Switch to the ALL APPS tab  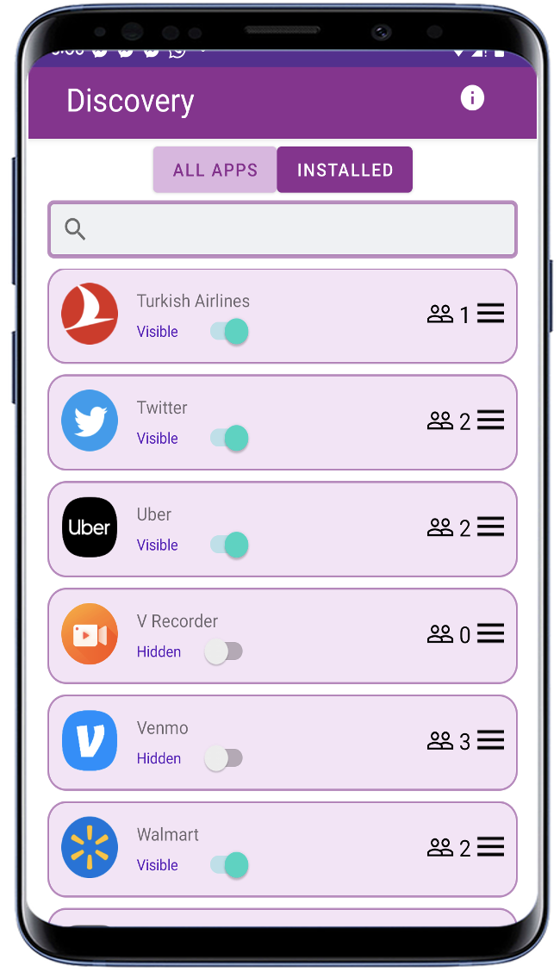215,170
